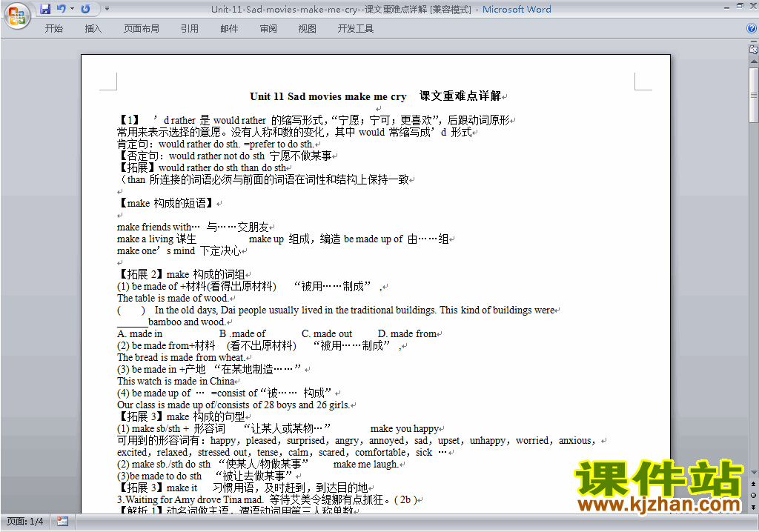Click the phrase 'make me laugh.'
759x532 pixels.
[x=366, y=464]
